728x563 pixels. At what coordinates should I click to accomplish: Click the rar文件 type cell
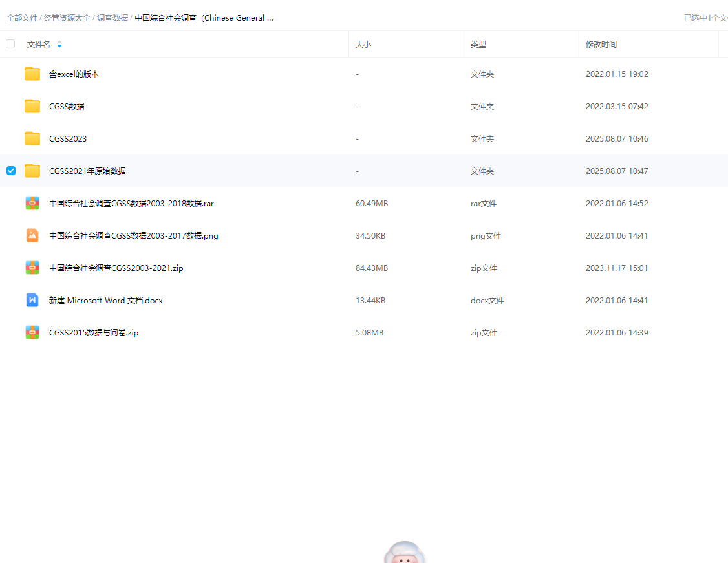484,204
